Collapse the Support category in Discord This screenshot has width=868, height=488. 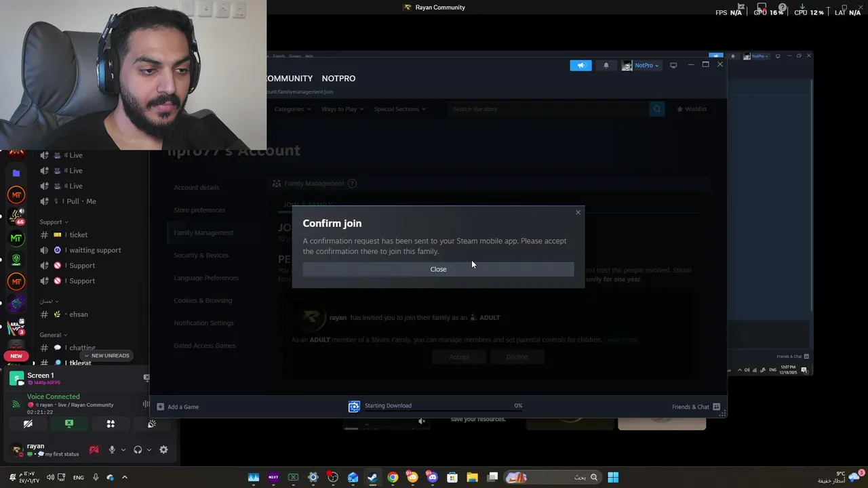(x=54, y=222)
